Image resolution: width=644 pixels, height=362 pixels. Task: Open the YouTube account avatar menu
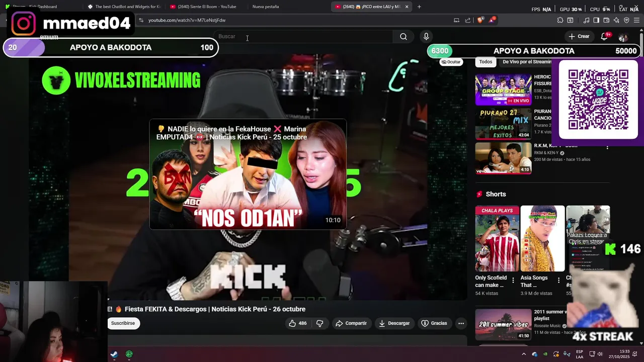click(x=623, y=38)
